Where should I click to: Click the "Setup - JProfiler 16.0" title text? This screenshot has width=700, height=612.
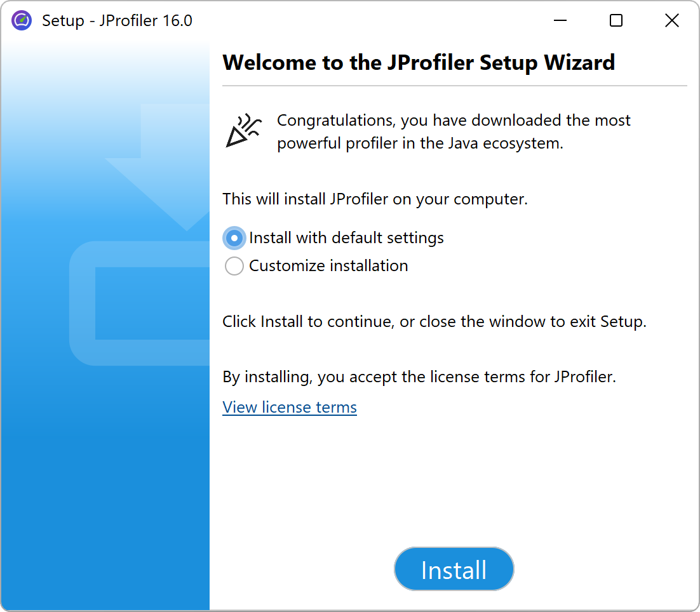(117, 20)
